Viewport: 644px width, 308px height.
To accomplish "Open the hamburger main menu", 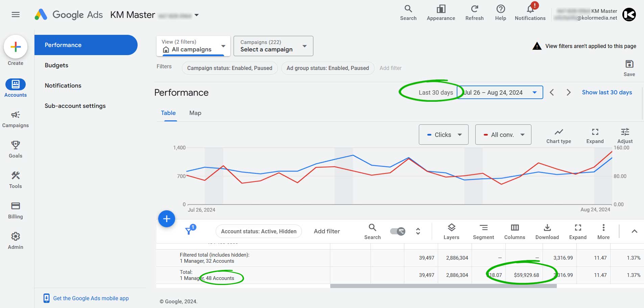I will click(x=16, y=15).
